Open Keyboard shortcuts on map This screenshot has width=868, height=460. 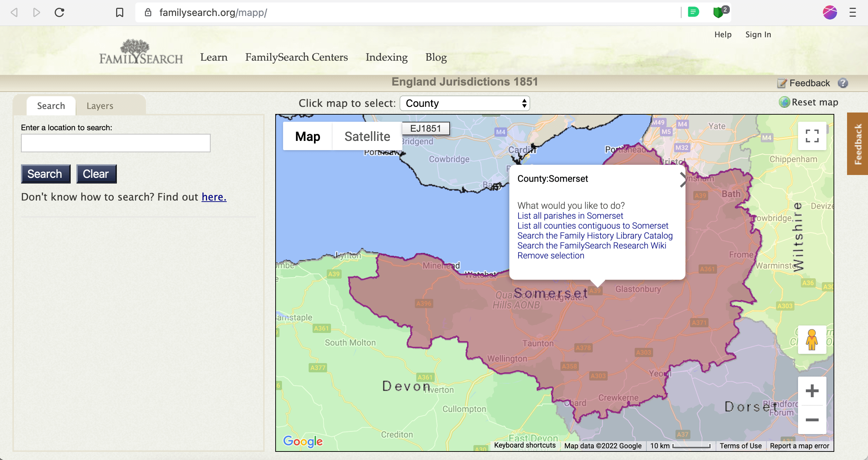525,445
